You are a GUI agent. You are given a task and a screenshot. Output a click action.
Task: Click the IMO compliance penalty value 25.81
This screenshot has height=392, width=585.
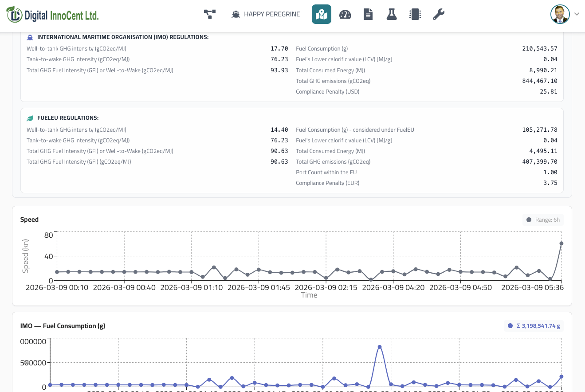[549, 92]
